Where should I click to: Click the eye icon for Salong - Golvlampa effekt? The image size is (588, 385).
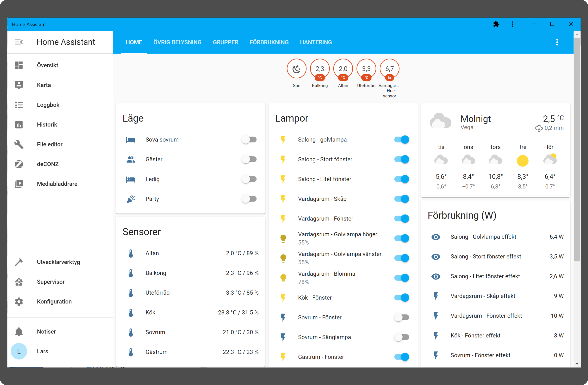tap(435, 237)
